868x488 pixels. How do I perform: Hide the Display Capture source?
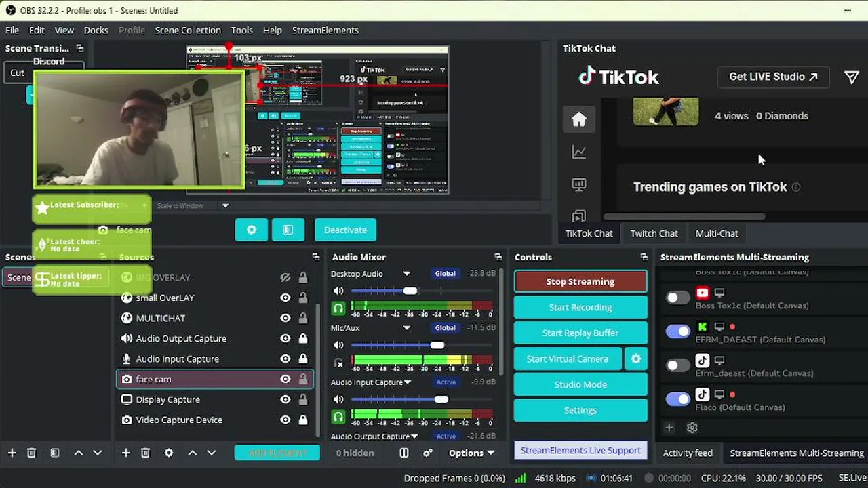285,399
